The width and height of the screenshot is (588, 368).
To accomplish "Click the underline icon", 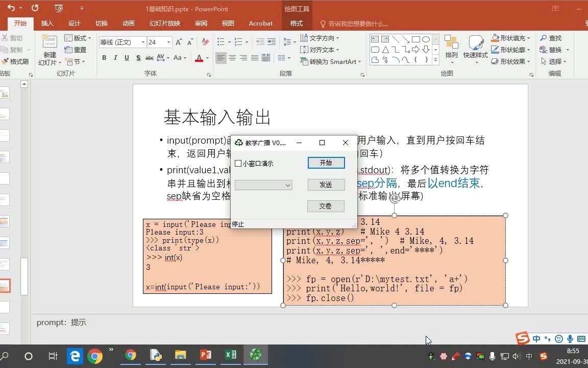I will coord(127,58).
